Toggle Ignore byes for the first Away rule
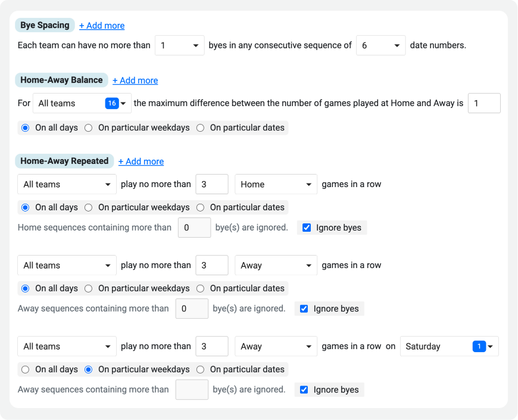 tap(304, 309)
